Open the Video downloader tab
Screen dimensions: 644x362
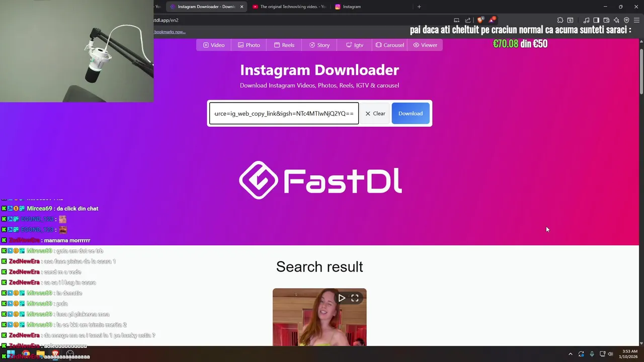click(214, 45)
